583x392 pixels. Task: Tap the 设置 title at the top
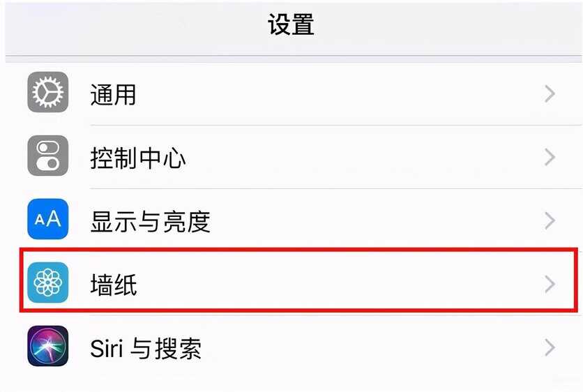coord(291,25)
